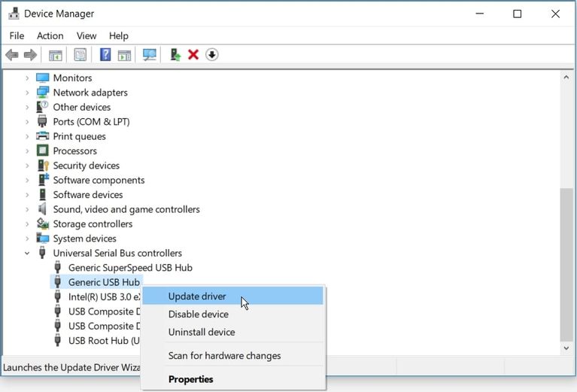Click the Scan for hardware changes monitor icon
This screenshot has height=392, width=577.
(150, 55)
